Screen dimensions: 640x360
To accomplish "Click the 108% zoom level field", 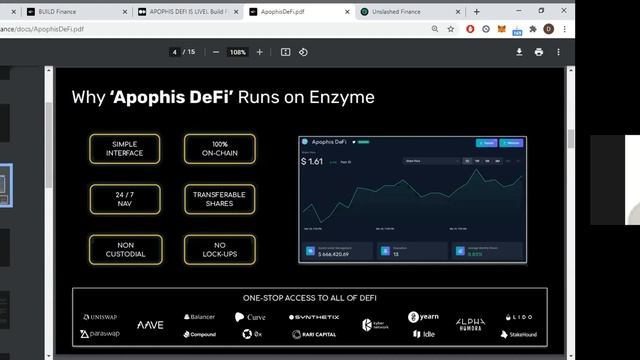I will pos(238,52).
